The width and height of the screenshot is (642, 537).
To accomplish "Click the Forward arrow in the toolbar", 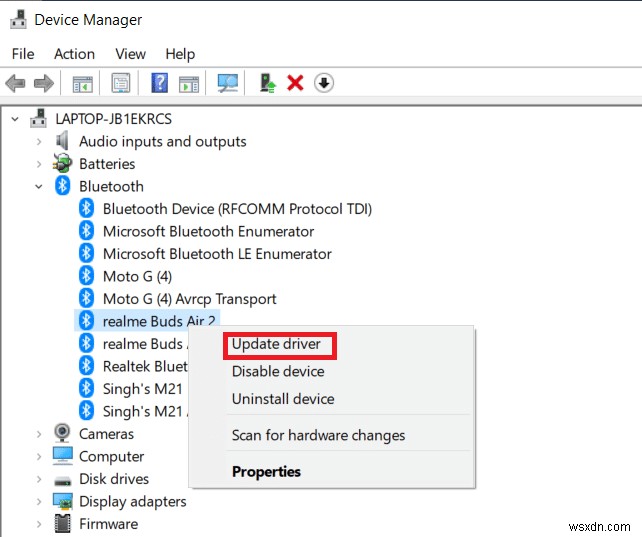I will point(44,83).
